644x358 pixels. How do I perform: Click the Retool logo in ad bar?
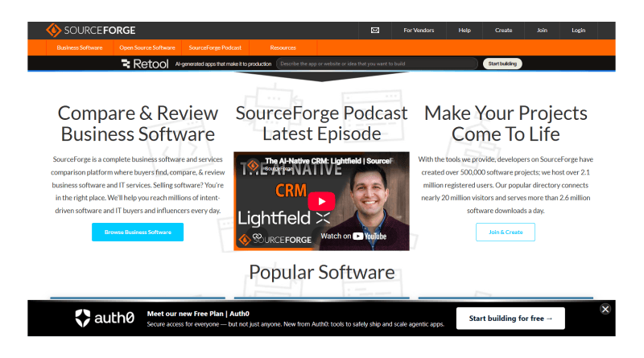[145, 64]
